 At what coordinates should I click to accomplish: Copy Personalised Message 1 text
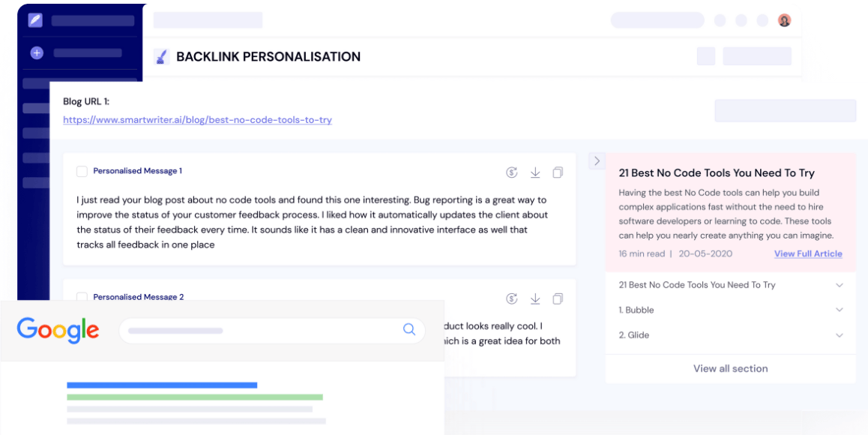click(x=558, y=172)
